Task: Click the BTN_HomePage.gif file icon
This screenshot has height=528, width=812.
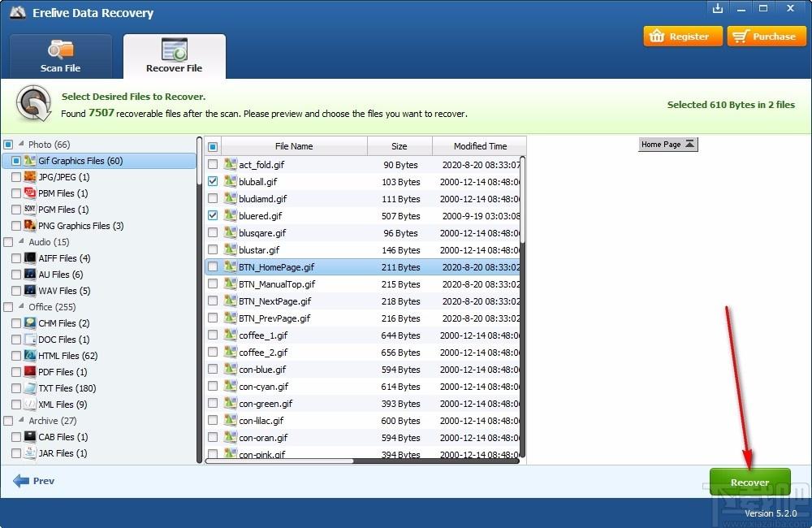Action: click(x=230, y=267)
